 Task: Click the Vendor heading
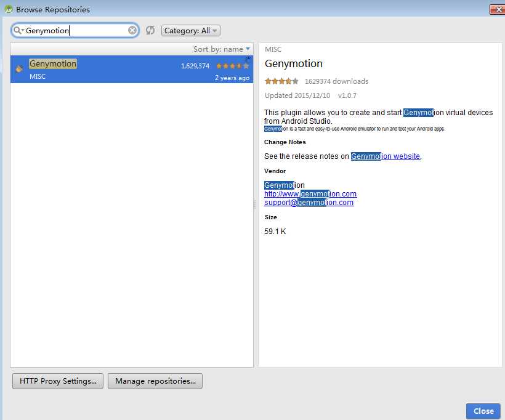[275, 171]
